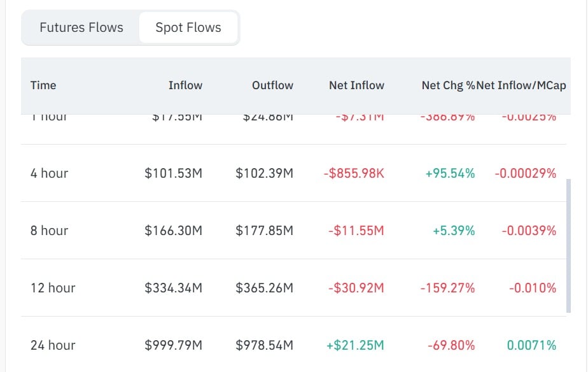588x372 pixels.
Task: Switch to the Futures Flows tab
Action: (x=81, y=27)
